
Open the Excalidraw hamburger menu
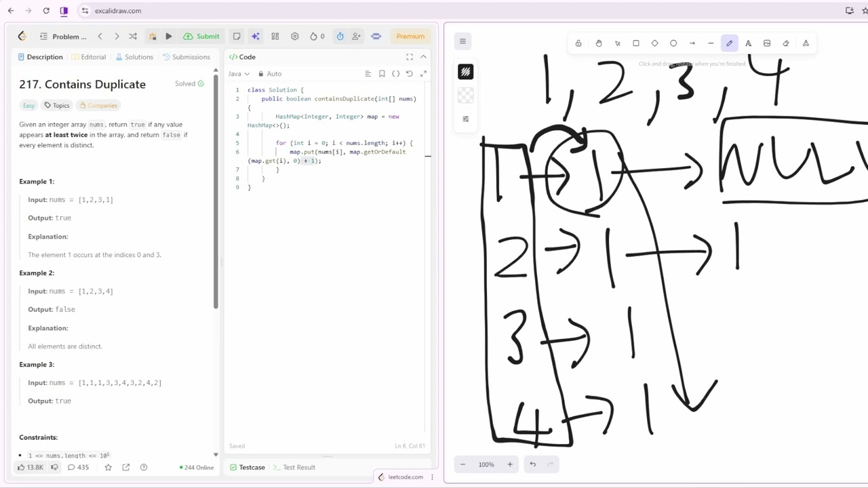point(462,41)
